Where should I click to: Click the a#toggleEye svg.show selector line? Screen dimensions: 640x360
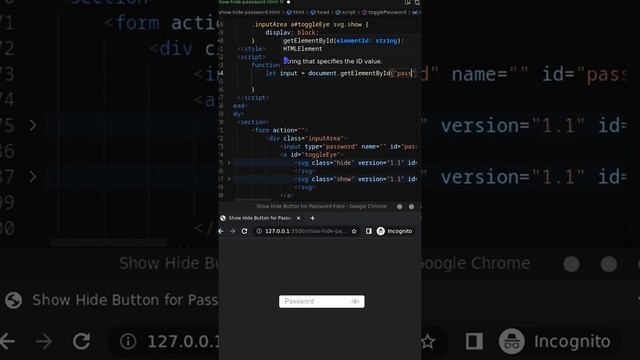point(311,24)
